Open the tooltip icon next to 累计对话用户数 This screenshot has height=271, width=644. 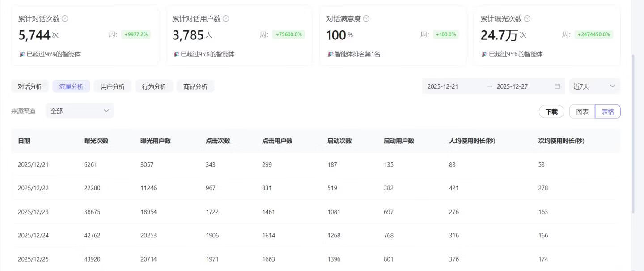click(x=226, y=18)
